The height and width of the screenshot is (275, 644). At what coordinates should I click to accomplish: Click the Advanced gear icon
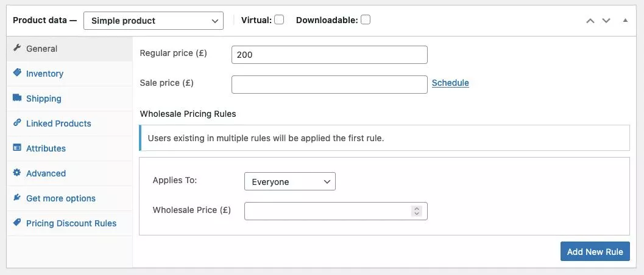point(17,173)
